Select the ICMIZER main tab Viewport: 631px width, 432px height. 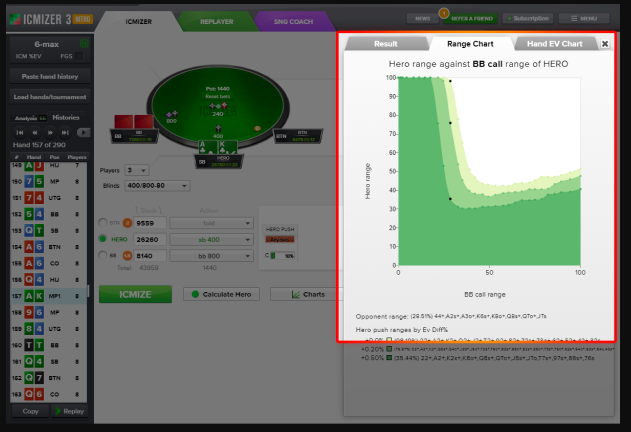coord(138,22)
